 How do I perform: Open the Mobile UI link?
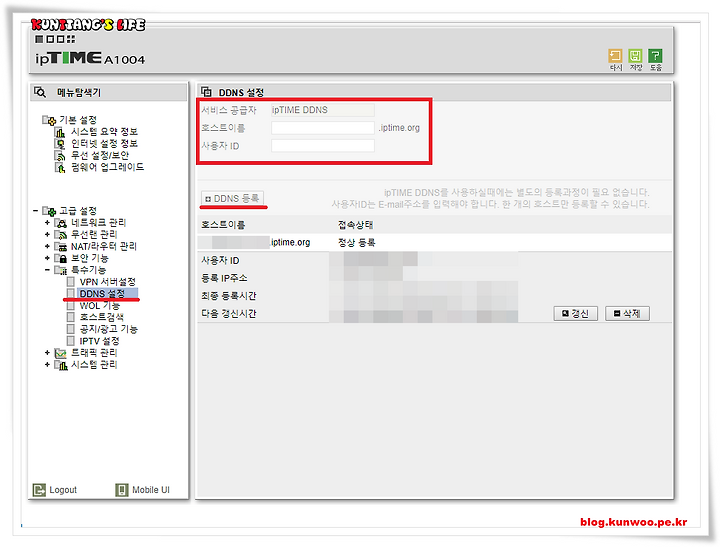[x=151, y=490]
